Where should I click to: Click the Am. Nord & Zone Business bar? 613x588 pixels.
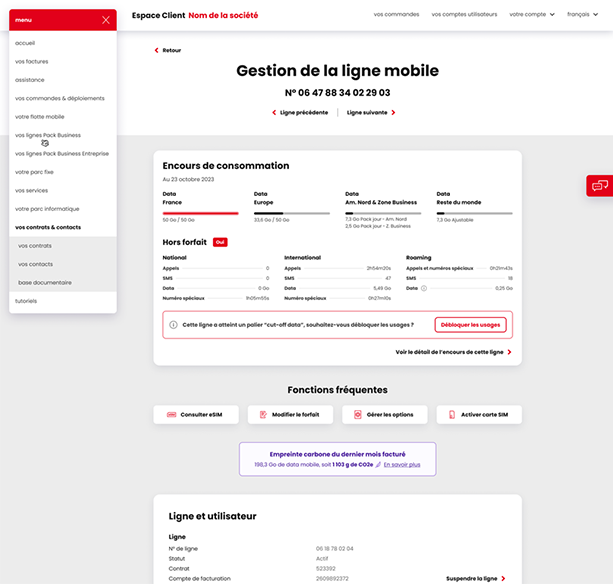point(383,213)
